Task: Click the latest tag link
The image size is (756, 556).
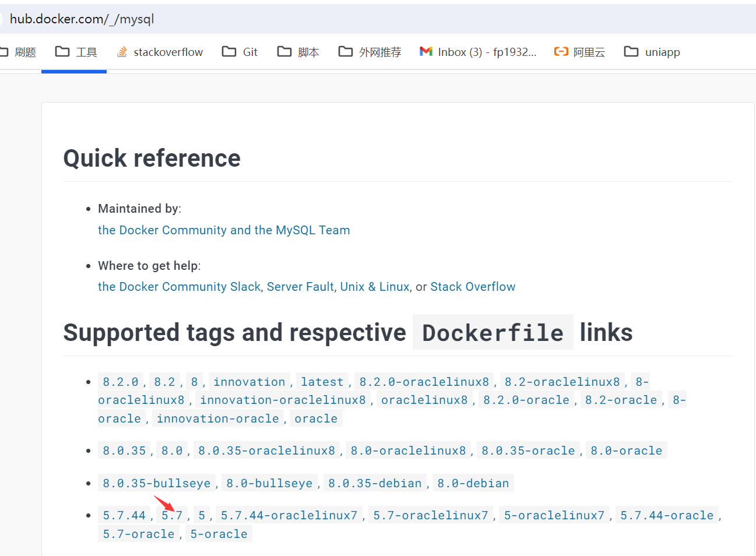Action: (322, 382)
